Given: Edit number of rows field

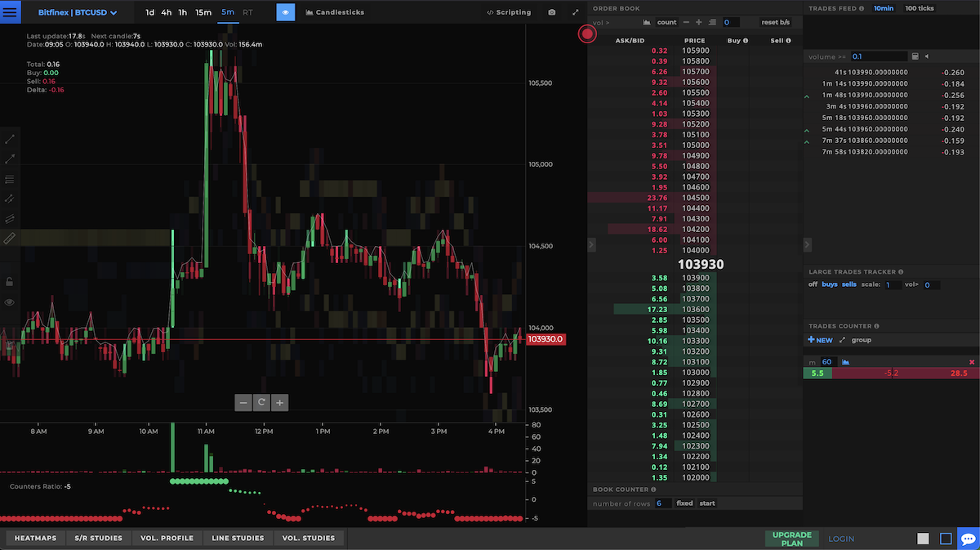Looking at the screenshot, I should pyautogui.click(x=662, y=503).
